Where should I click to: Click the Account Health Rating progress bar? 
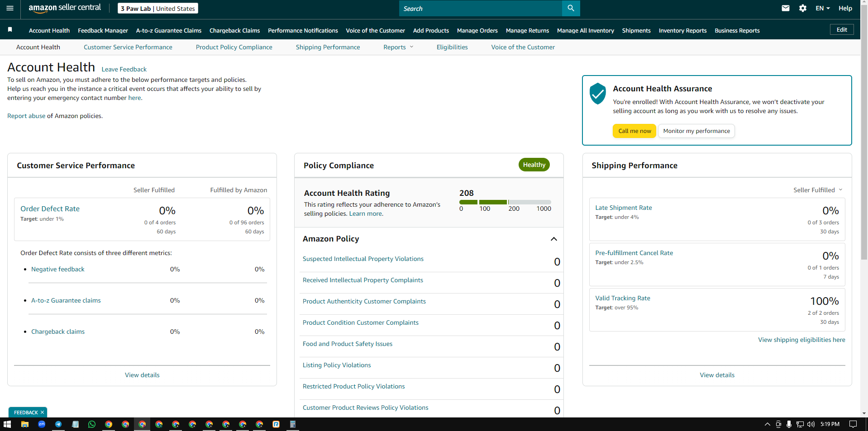[505, 202]
